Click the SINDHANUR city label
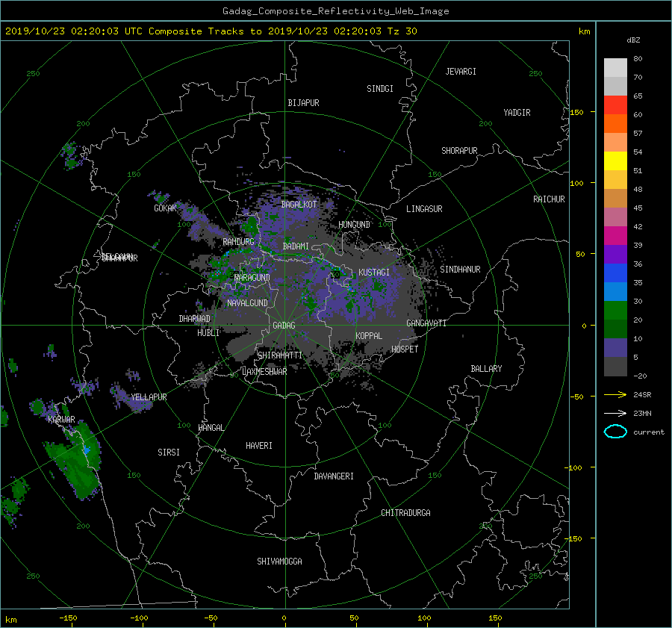The width and height of the screenshot is (672, 628). point(460,270)
